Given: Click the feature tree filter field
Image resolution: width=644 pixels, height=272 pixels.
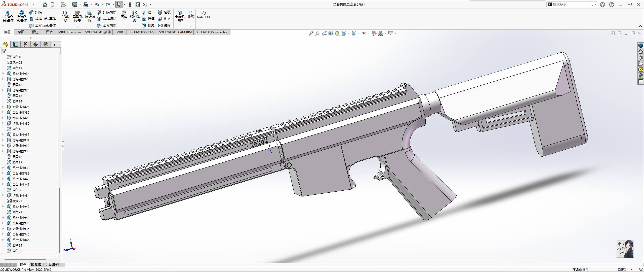Looking at the screenshot, I should 31,51.
